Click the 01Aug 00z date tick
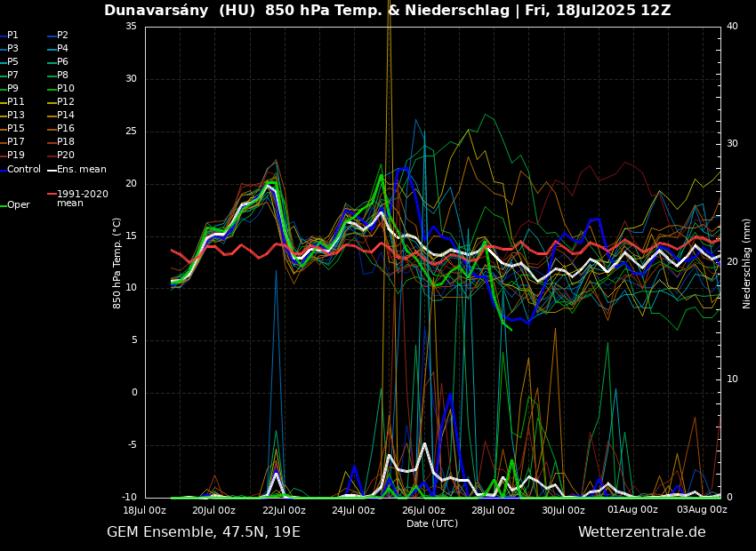 coord(632,510)
